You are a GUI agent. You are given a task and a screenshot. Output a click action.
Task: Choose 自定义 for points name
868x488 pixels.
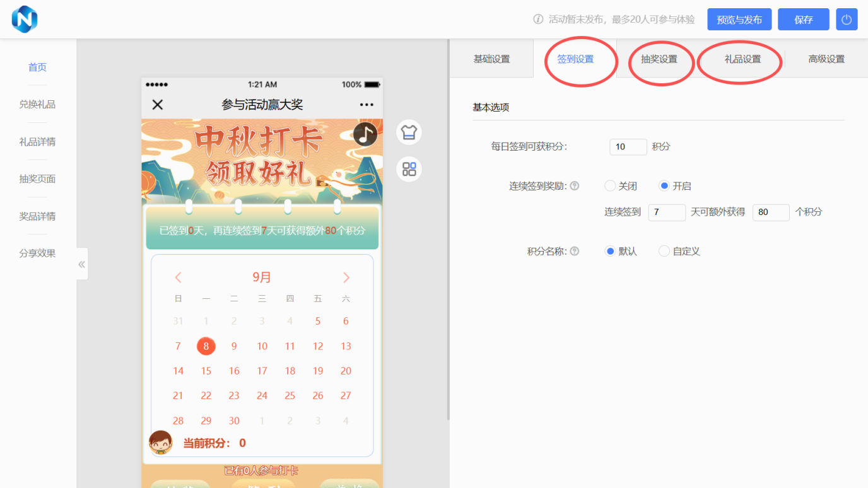point(664,251)
